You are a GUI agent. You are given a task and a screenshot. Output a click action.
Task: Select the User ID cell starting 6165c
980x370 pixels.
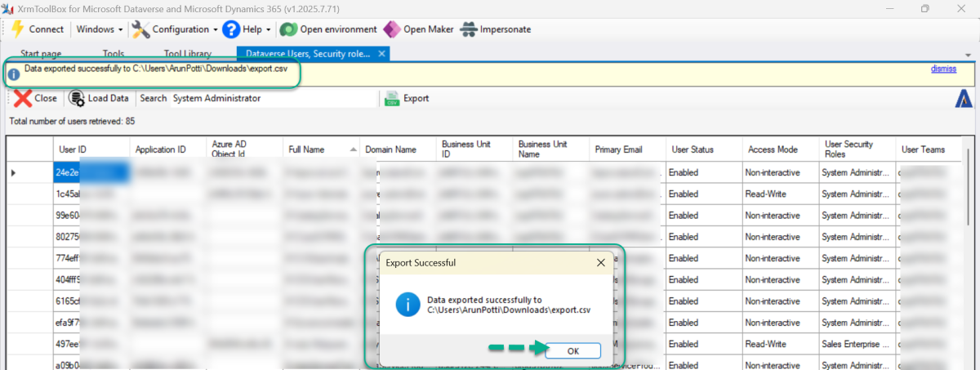[91, 301]
